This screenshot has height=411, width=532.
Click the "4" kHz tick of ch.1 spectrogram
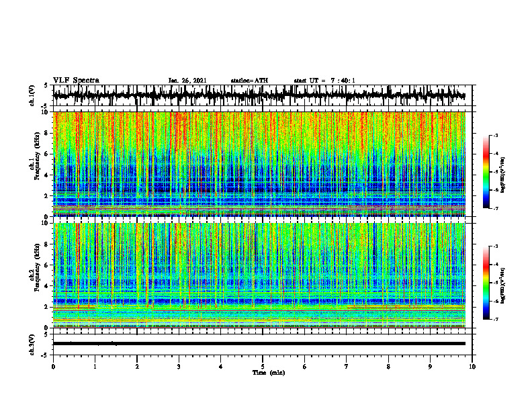(x=47, y=175)
